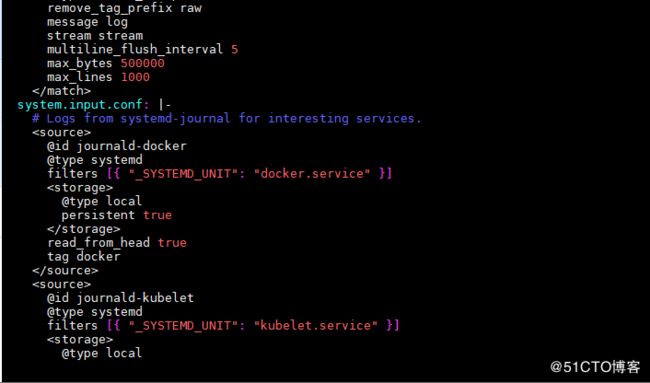650x383 pixels.
Task: Click the read_from_head true value
Action: coord(172,242)
